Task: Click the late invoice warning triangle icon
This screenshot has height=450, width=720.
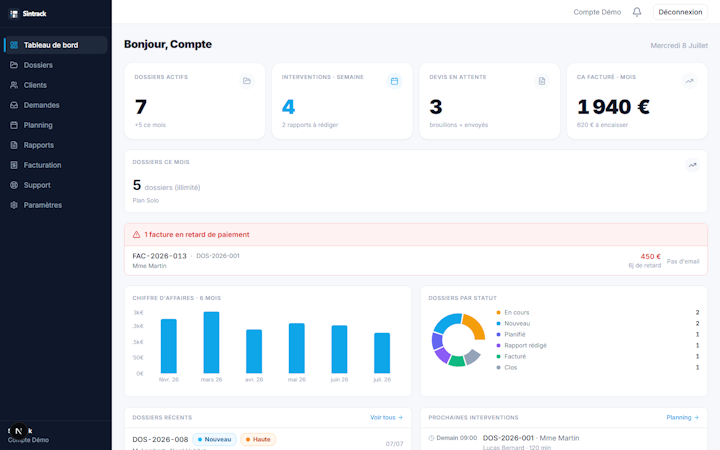Action: (136, 235)
